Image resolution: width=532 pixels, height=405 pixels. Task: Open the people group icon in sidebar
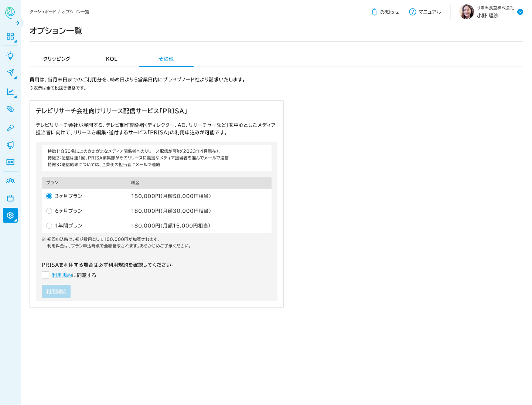tap(10, 181)
